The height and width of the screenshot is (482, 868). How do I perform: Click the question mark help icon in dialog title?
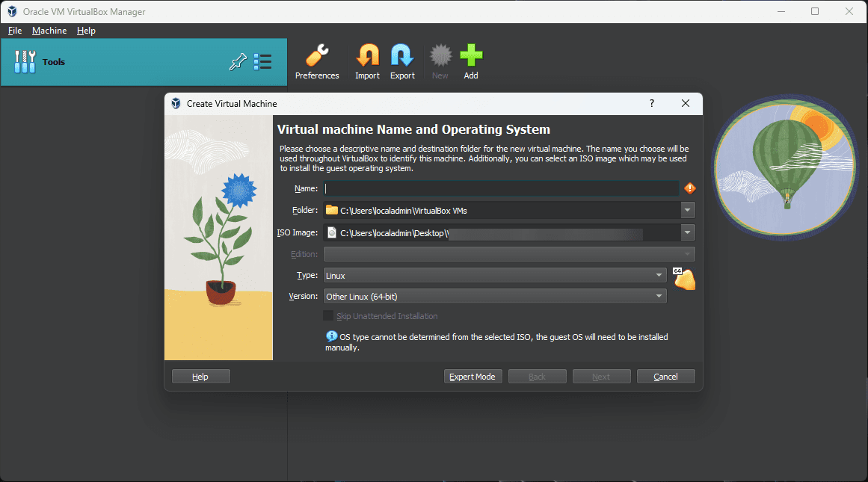(x=652, y=103)
